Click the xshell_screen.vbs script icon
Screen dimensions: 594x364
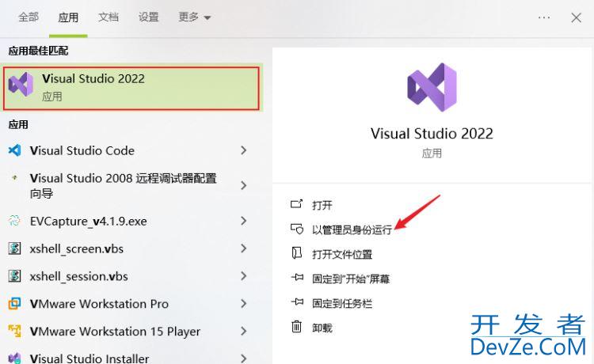(14, 248)
